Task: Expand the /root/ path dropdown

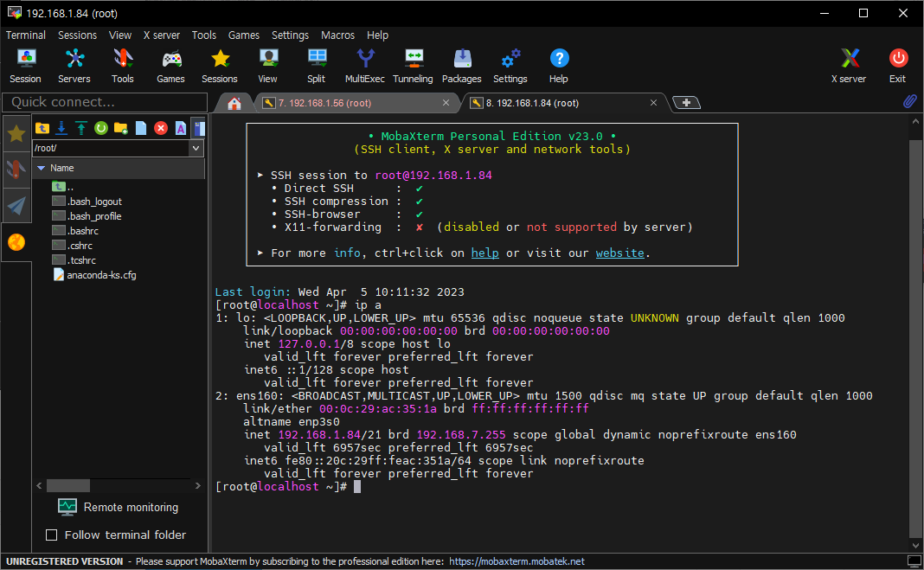Action: pos(196,148)
